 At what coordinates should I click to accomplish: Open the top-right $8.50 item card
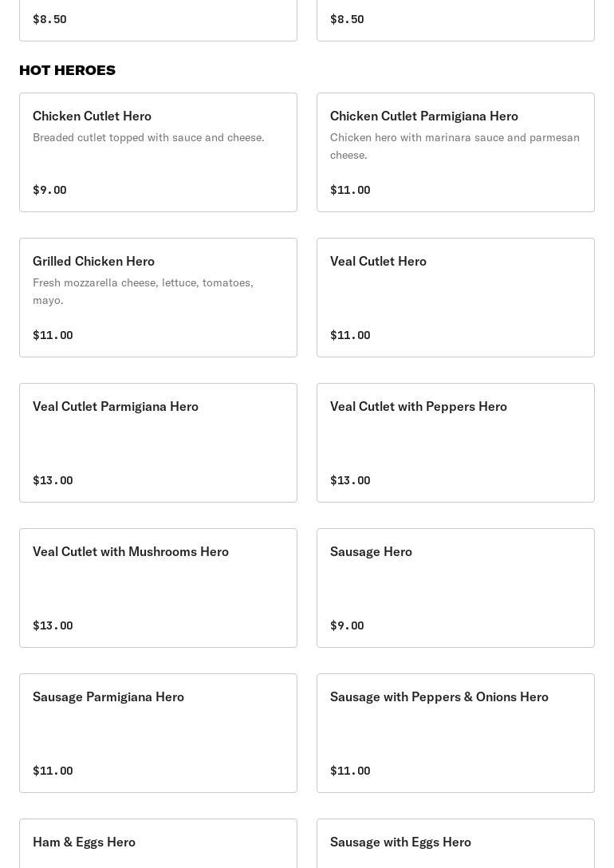tap(455, 21)
